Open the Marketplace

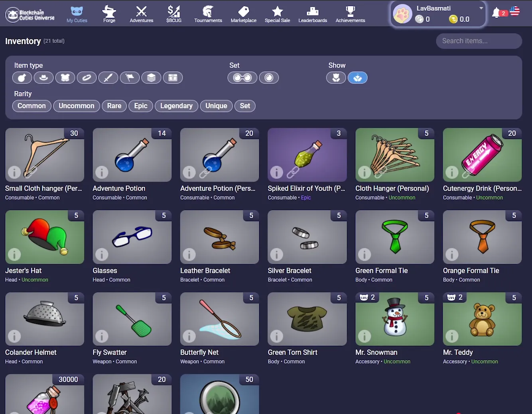point(244,15)
